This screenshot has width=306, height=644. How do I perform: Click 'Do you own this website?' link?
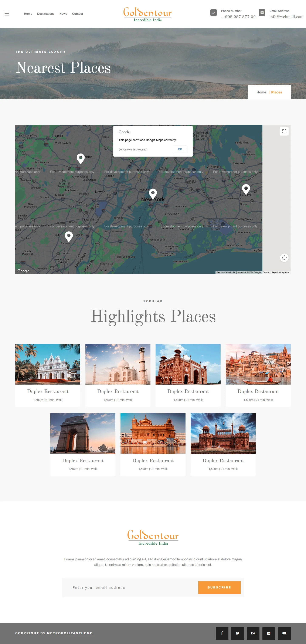133,149
